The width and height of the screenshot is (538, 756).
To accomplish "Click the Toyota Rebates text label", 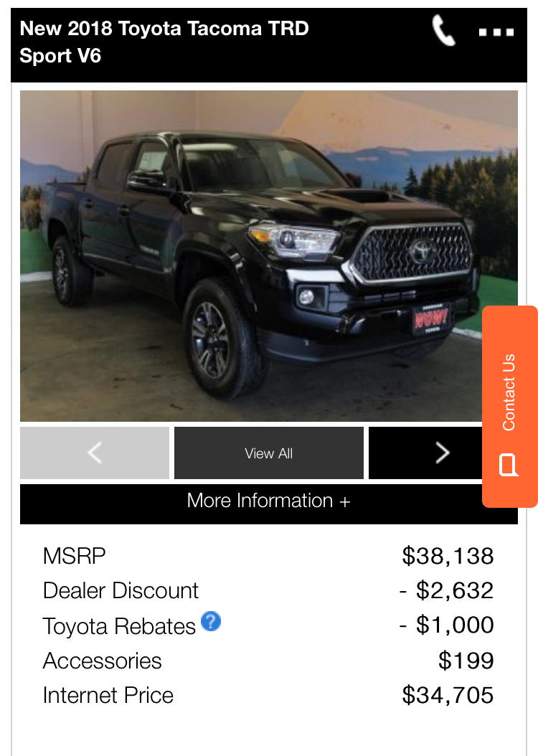I will [x=119, y=626].
